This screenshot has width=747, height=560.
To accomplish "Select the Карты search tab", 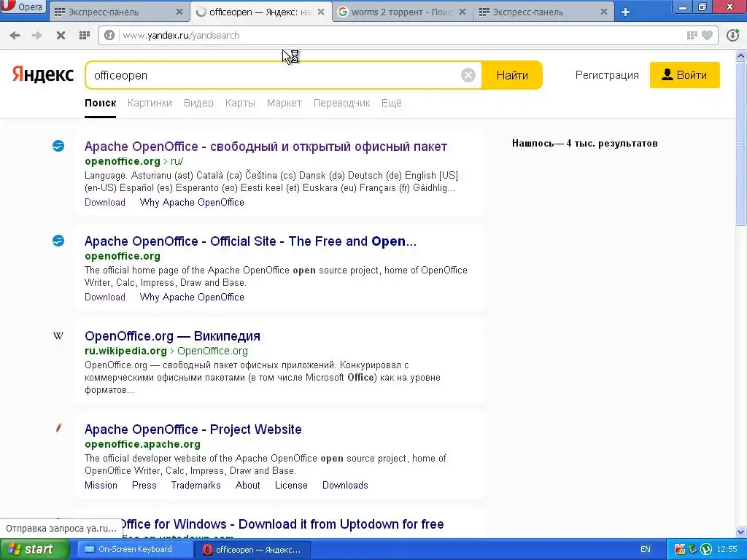I will [240, 103].
